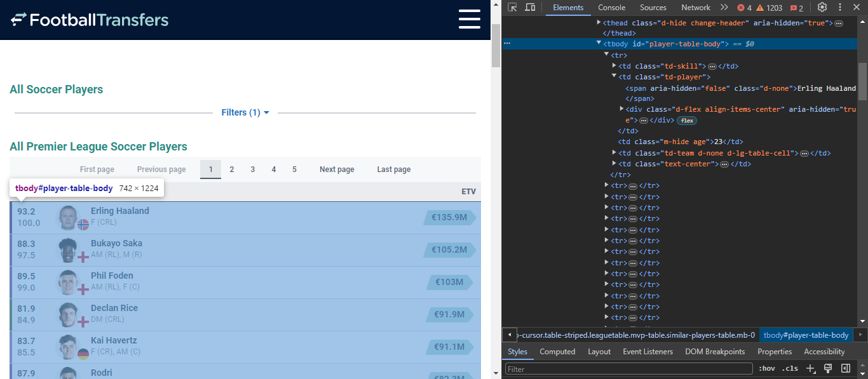This screenshot has height=379, width=868.
Task: Click the ellipsis in text-center td node
Action: [724, 164]
